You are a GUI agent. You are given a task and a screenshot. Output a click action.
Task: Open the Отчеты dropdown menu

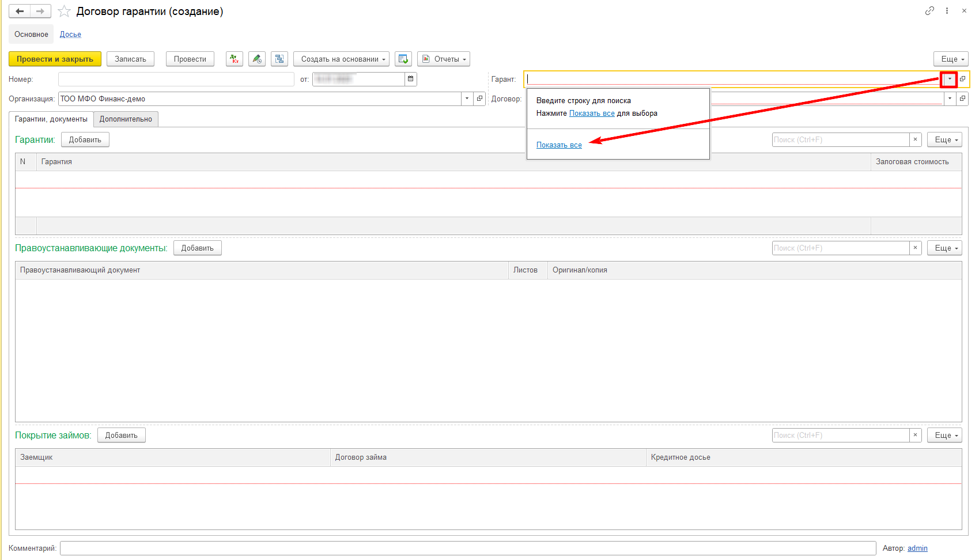tap(444, 59)
